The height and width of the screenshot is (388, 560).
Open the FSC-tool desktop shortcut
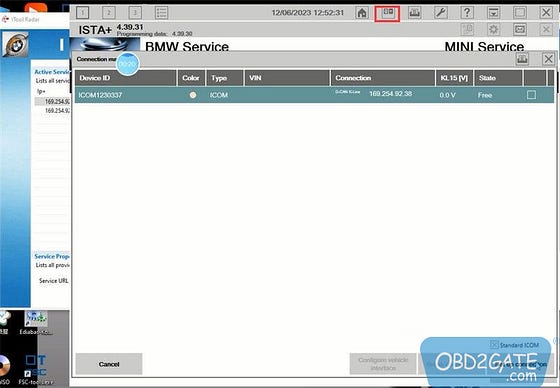(36, 370)
